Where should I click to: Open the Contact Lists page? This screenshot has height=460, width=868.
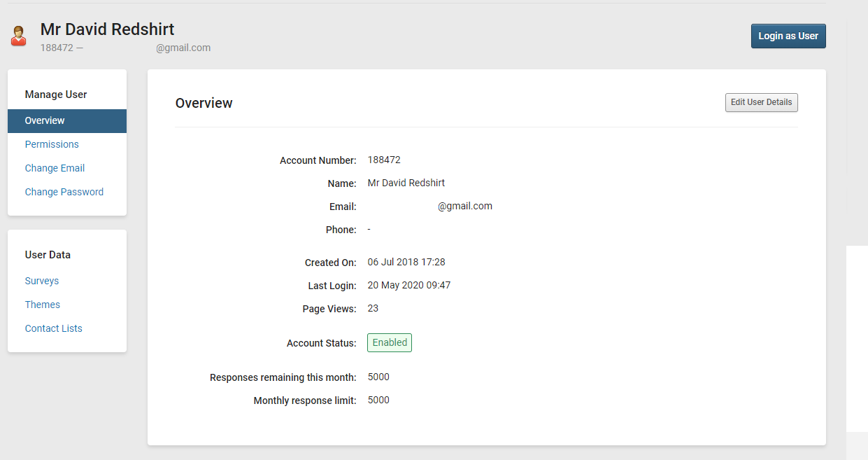[53, 328]
